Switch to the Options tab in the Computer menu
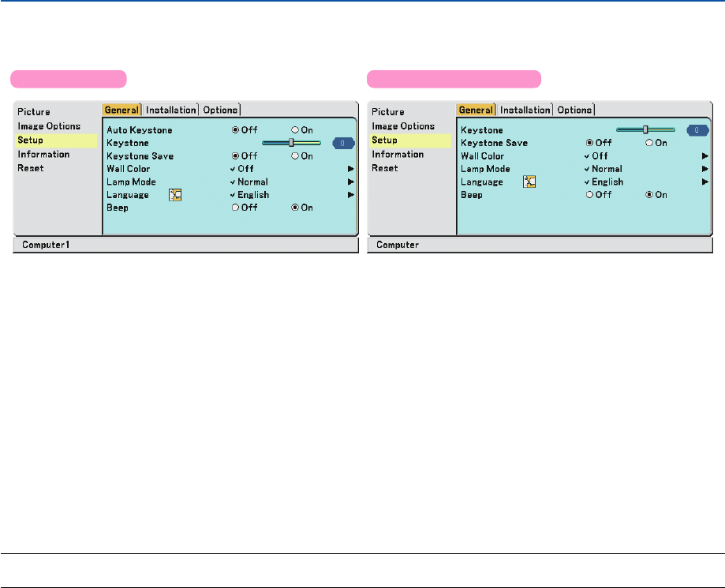Image resolution: width=725 pixels, height=588 pixels. click(575, 110)
